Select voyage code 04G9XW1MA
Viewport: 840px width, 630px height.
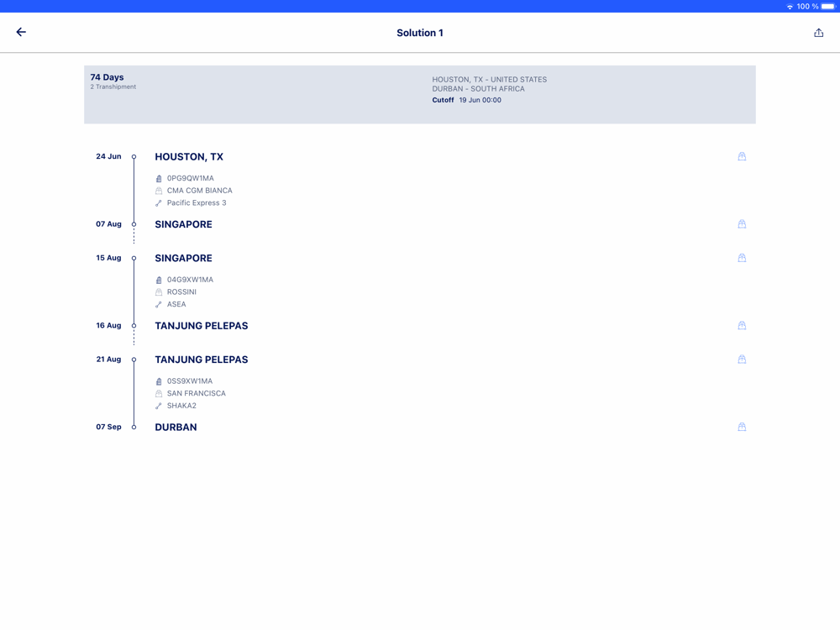click(x=190, y=280)
